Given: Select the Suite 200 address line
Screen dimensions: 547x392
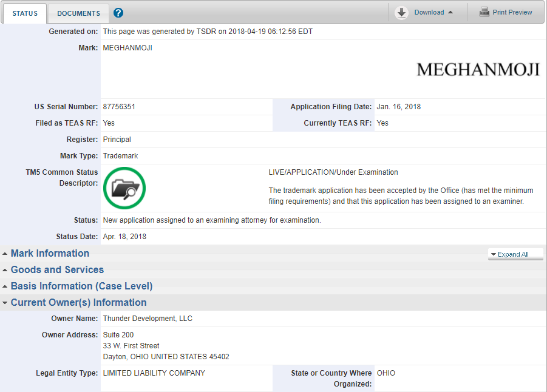Looking at the screenshot, I should [x=118, y=335].
